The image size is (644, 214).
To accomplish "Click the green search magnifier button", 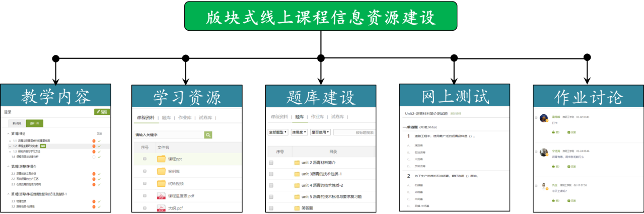I will pyautogui.click(x=208, y=135).
